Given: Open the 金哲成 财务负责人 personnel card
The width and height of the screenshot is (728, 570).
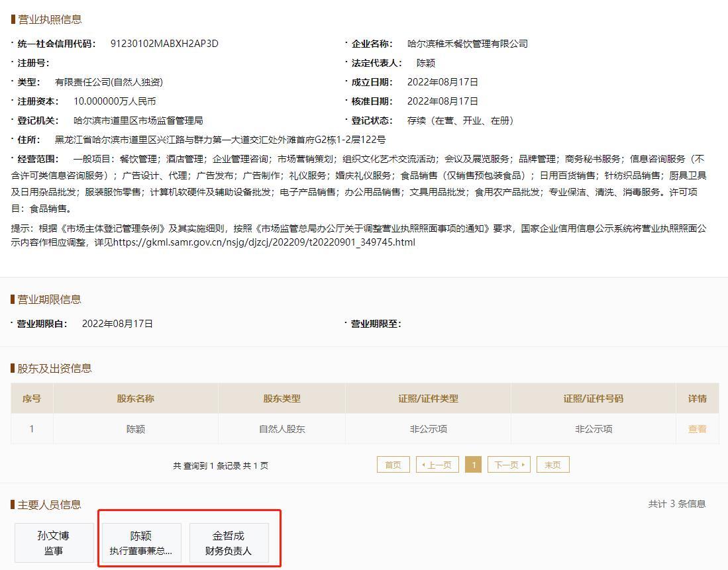Looking at the screenshot, I should pos(229,543).
